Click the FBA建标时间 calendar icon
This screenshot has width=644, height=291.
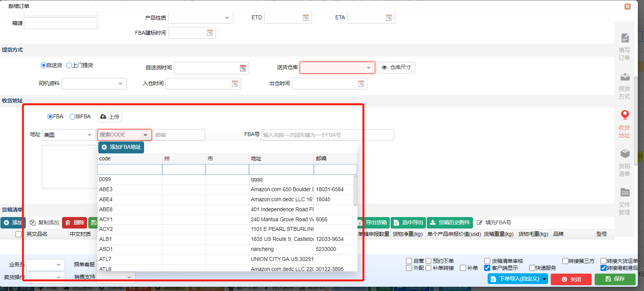tap(210, 33)
